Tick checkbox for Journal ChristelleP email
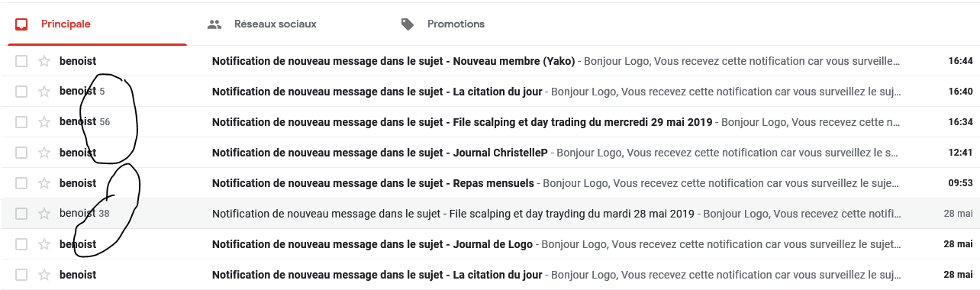Image resolution: width=980 pixels, height=290 pixels. [21, 153]
